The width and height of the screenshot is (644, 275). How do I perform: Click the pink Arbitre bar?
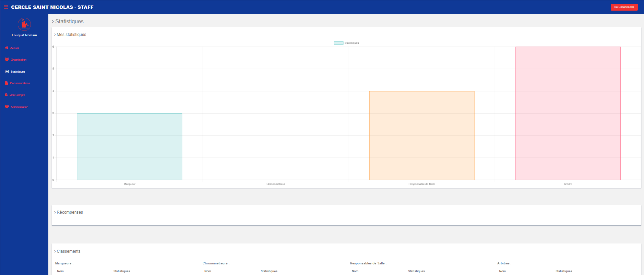pyautogui.click(x=568, y=113)
